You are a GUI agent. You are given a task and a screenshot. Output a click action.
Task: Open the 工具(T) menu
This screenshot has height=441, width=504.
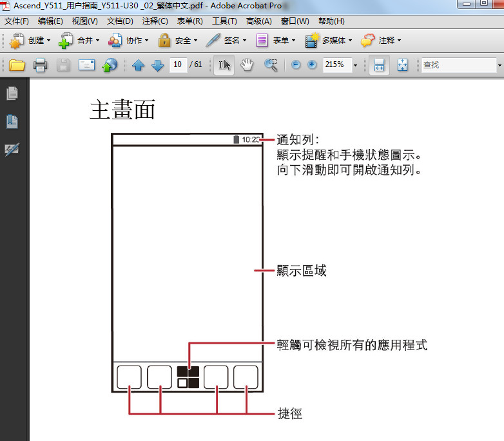click(x=224, y=21)
